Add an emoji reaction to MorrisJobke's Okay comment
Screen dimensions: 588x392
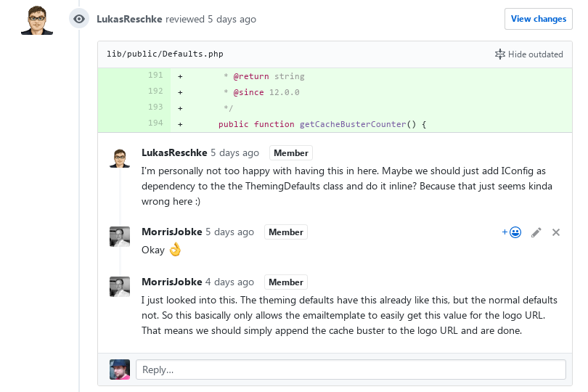point(512,232)
